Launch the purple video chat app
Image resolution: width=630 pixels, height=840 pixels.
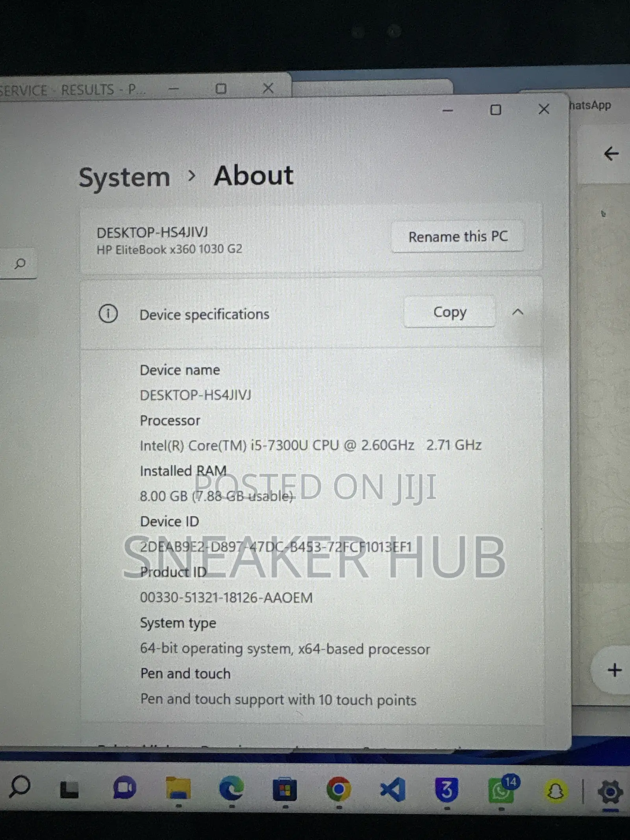point(124,788)
